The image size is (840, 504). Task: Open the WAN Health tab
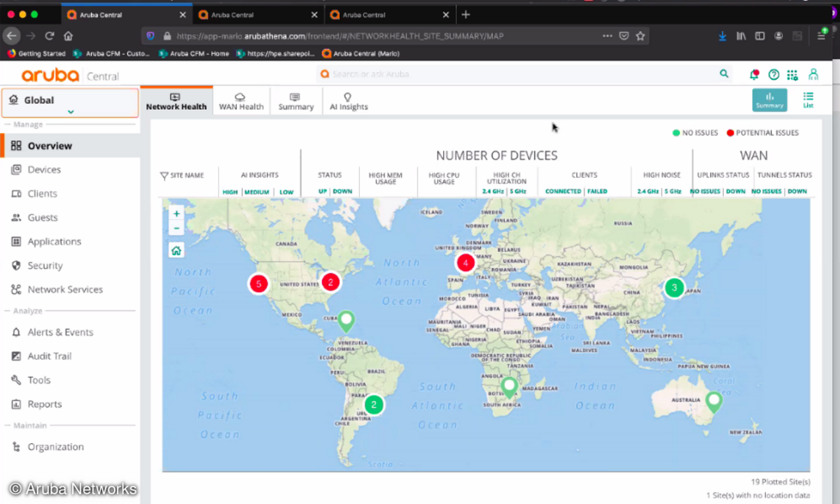(241, 101)
